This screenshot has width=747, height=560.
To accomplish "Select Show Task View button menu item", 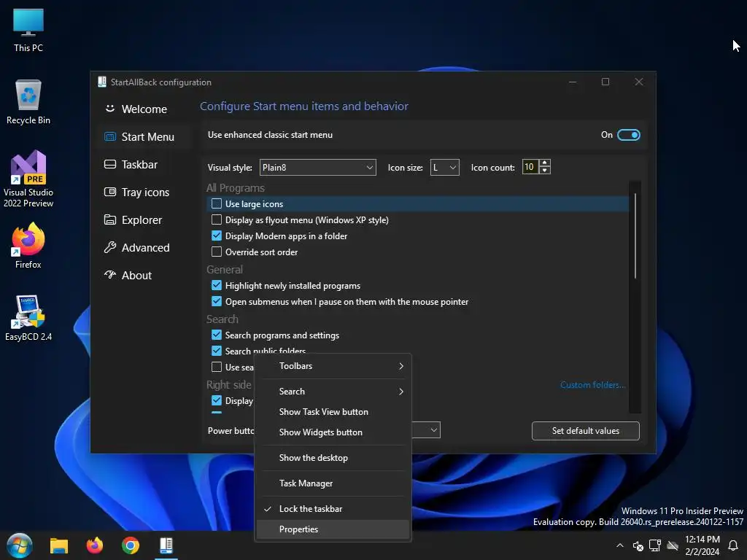I will click(x=333, y=412).
